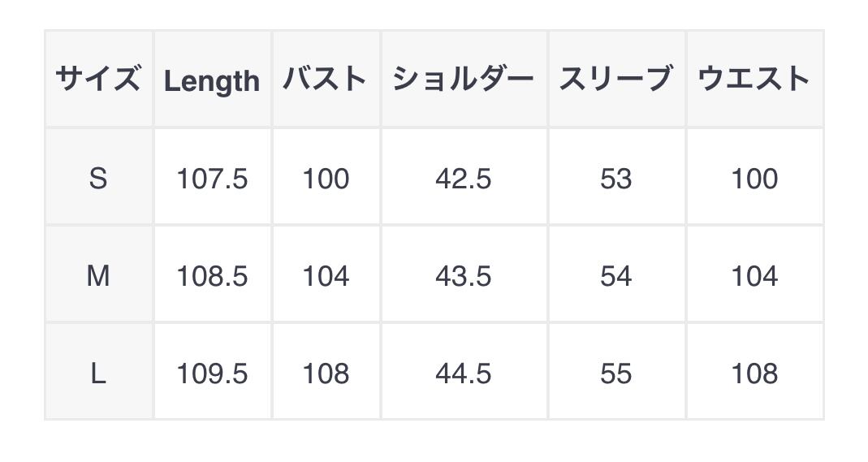Click the バスト value for size M
Viewport: 868px width, 462px height.
pos(326,276)
